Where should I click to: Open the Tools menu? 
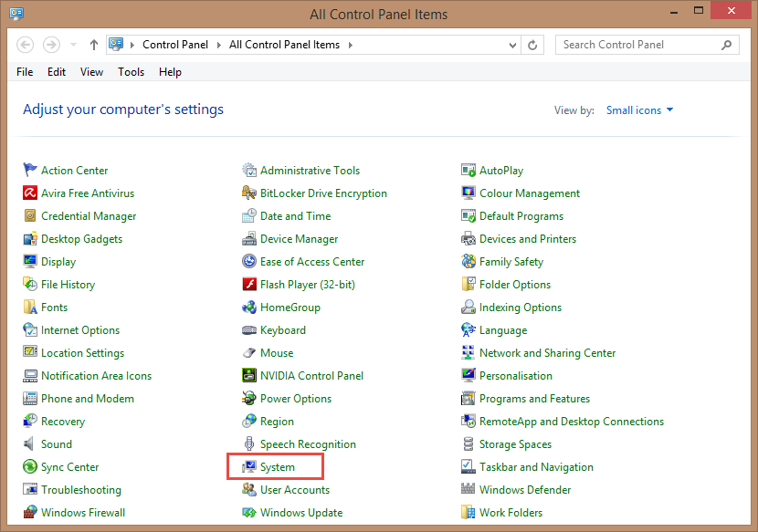131,72
